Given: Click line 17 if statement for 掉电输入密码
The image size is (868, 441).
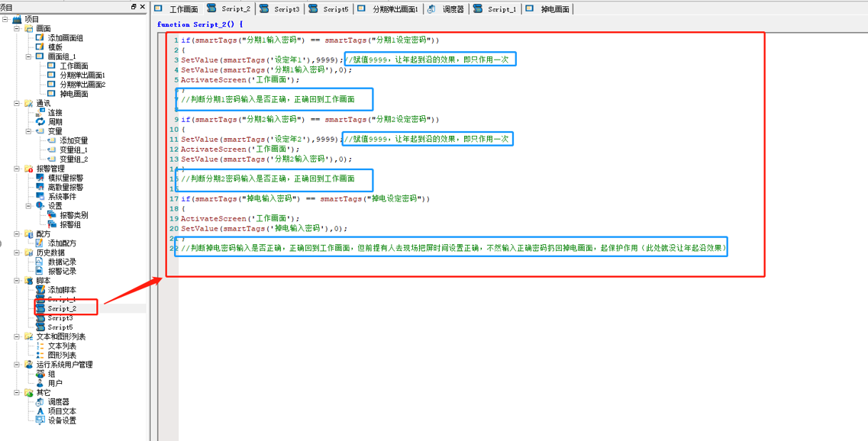Looking at the screenshot, I should [x=305, y=198].
